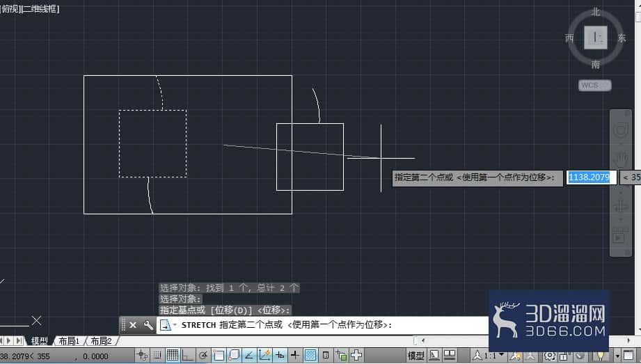This screenshot has width=641, height=364.
Task: Click the [俯视] view control label
Action: tap(10, 8)
